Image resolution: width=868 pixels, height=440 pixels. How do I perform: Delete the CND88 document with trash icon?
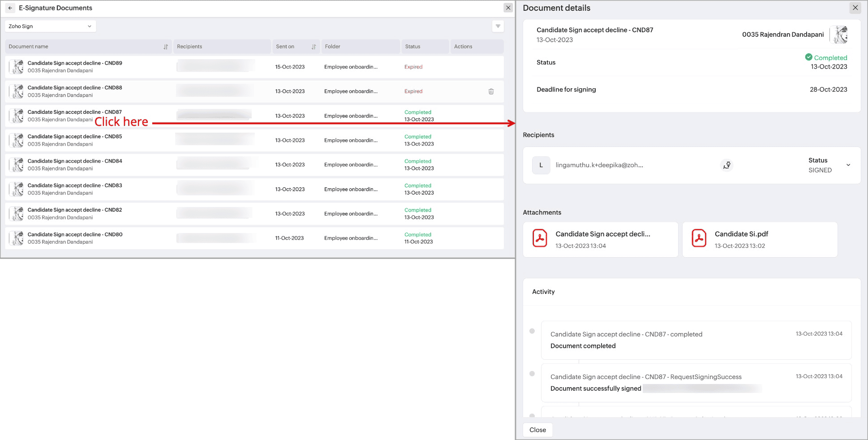[x=491, y=91]
